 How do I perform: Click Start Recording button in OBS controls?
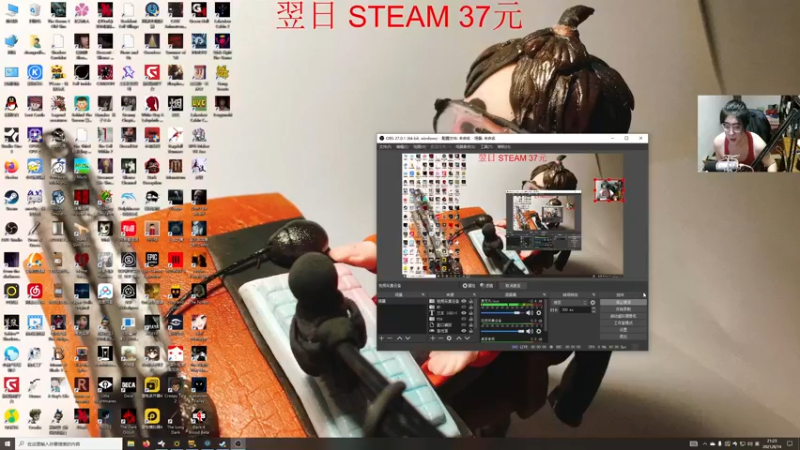[x=623, y=309]
